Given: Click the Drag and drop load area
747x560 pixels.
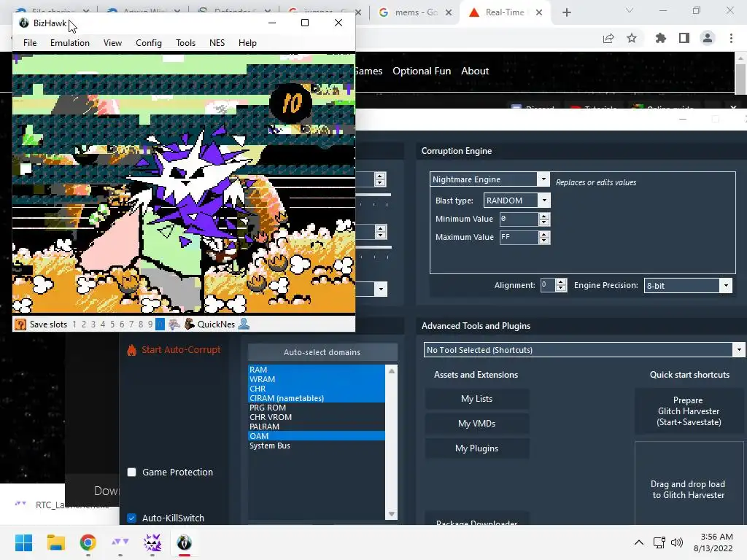Looking at the screenshot, I should [689, 483].
